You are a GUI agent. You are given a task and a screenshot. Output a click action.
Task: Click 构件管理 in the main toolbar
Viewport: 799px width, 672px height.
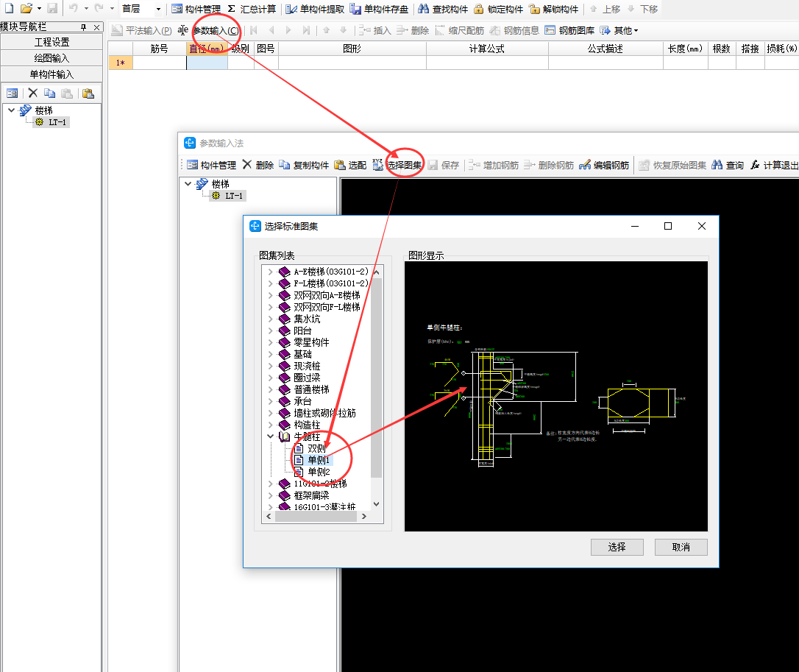(x=196, y=9)
